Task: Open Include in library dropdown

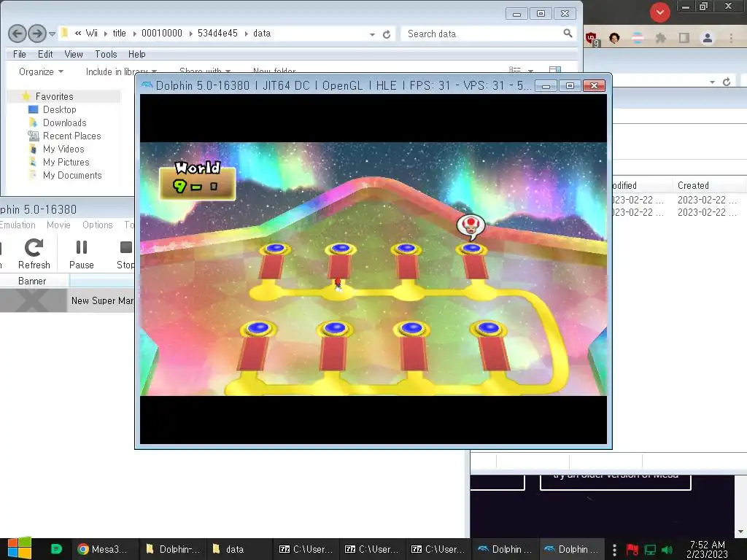Action: (x=121, y=72)
